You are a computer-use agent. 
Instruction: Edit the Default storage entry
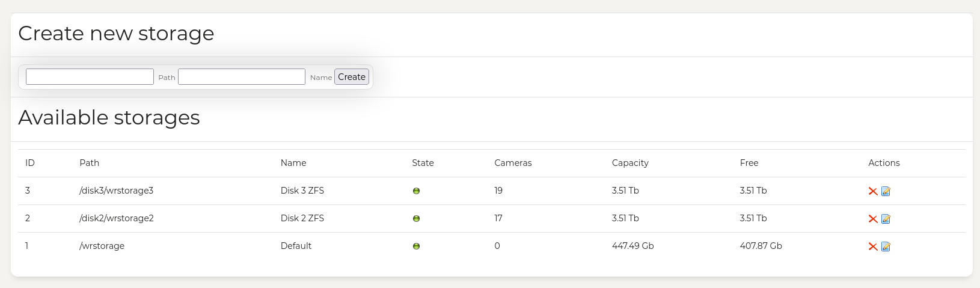coord(886,247)
